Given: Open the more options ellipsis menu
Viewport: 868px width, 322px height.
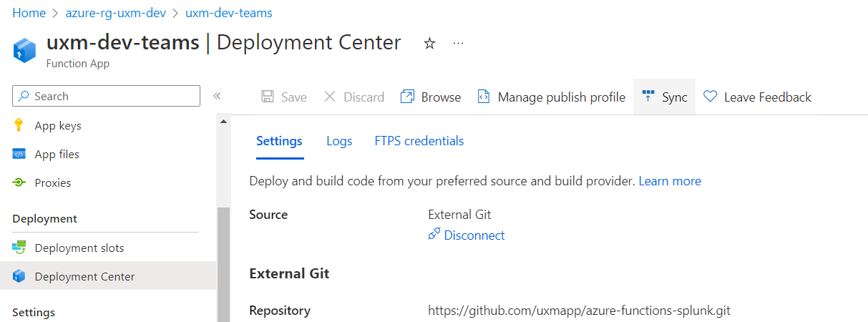Looking at the screenshot, I should click(459, 44).
